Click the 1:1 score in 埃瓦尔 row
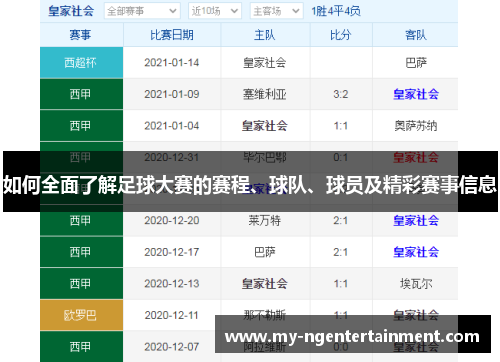This screenshot has height=362, width=500. (341, 284)
